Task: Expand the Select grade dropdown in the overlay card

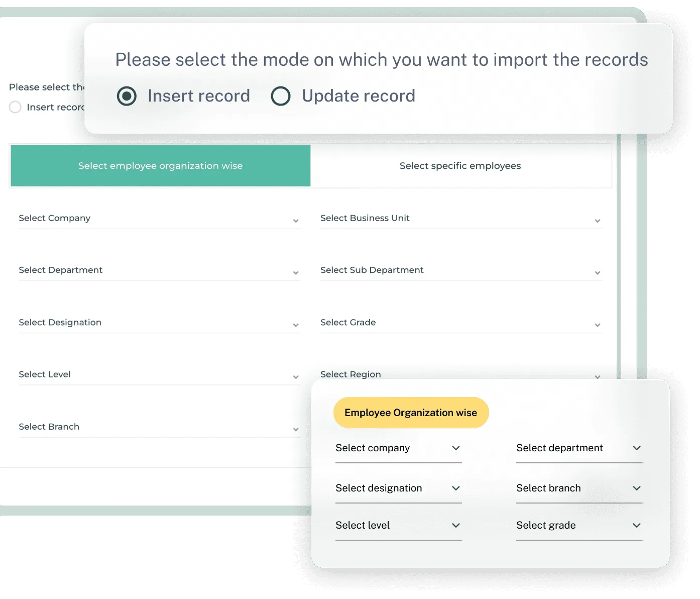Action: pyautogui.click(x=579, y=526)
